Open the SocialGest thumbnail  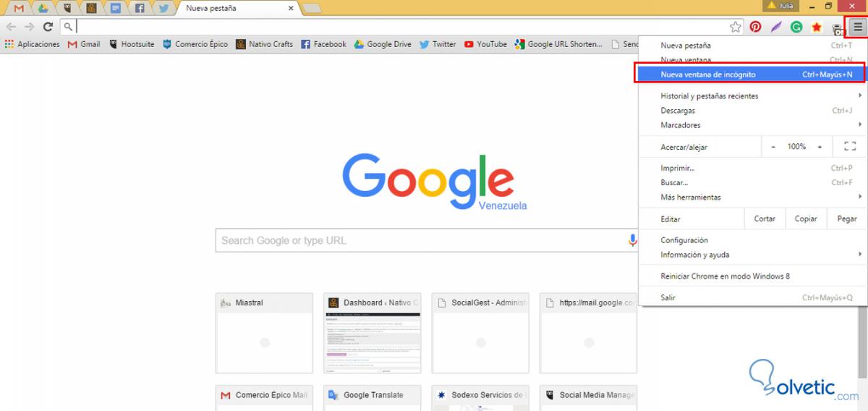(x=480, y=333)
